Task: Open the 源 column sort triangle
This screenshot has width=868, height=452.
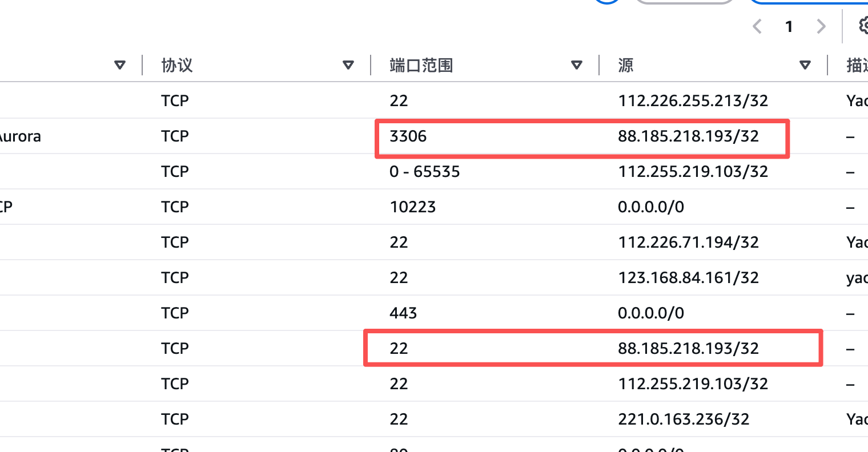Action: [x=805, y=65]
